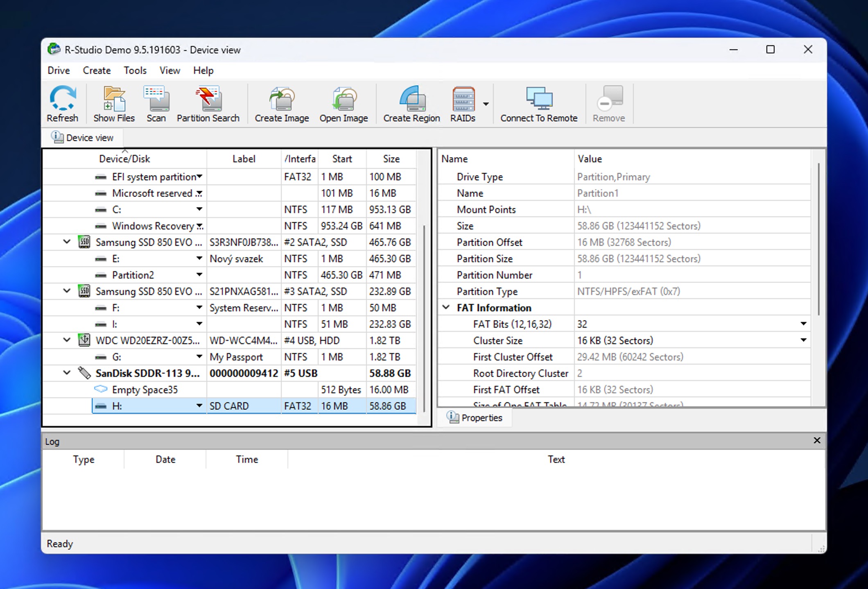
Task: Start a Scan using the toolbar icon
Action: coord(156,103)
